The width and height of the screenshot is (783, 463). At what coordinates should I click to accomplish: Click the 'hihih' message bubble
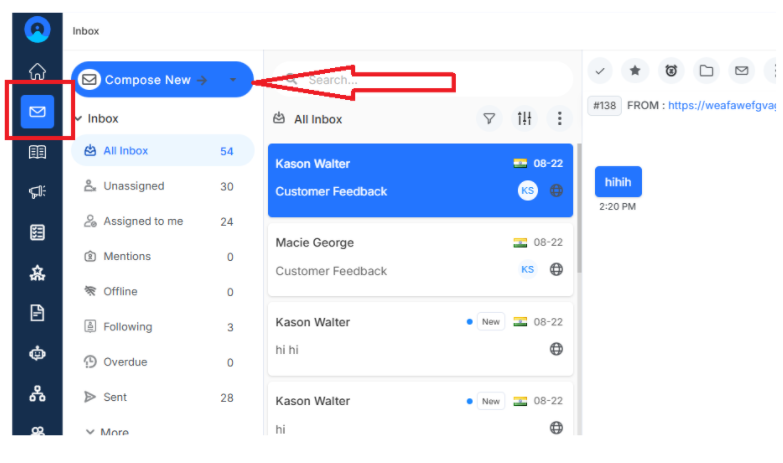[618, 182]
